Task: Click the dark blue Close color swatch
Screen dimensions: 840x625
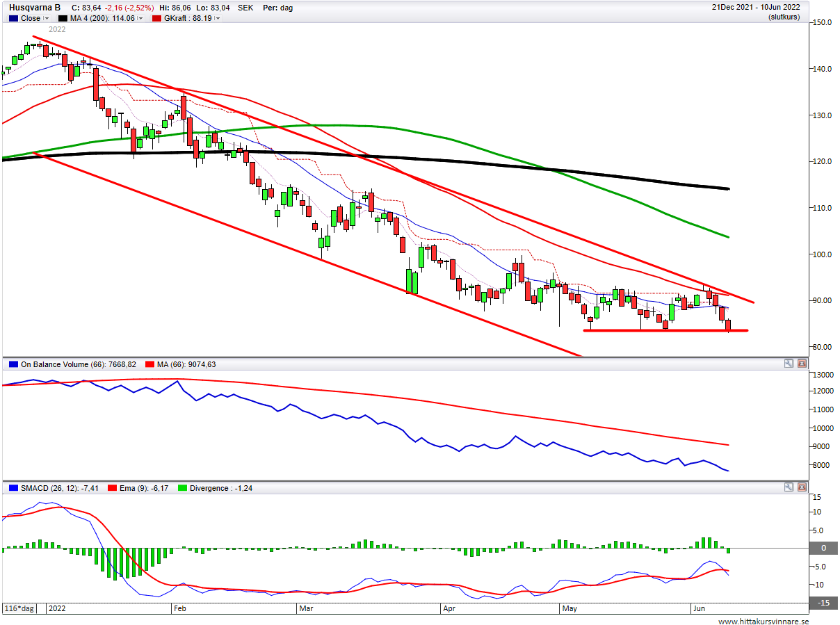Action: point(14,19)
